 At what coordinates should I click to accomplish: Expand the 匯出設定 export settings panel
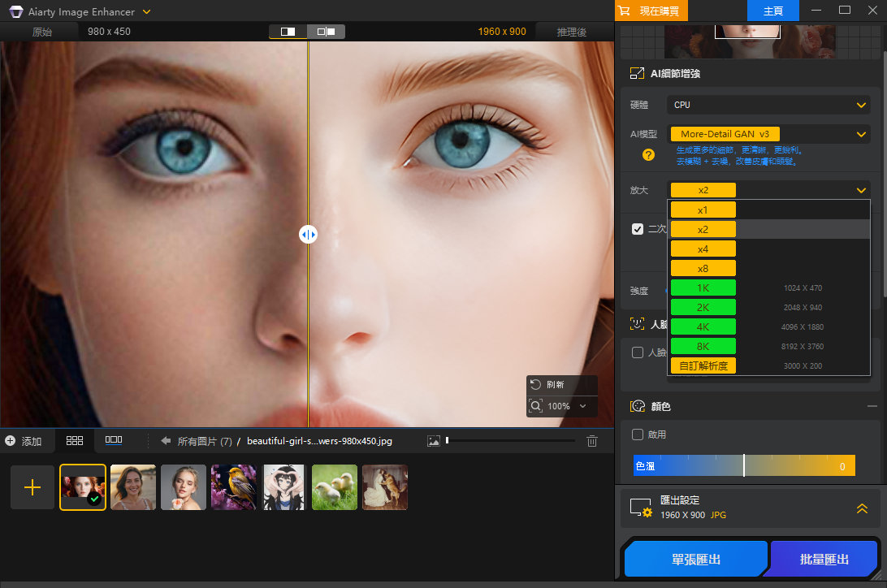click(x=862, y=508)
